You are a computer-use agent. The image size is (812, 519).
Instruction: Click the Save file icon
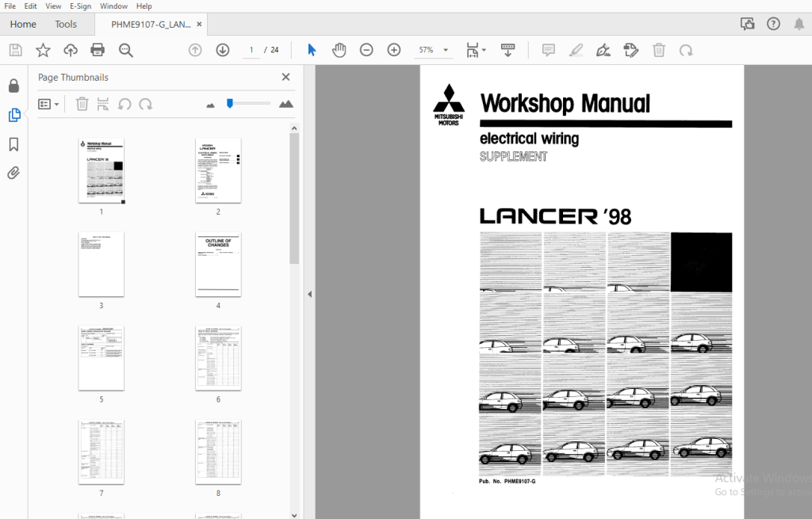click(16, 50)
